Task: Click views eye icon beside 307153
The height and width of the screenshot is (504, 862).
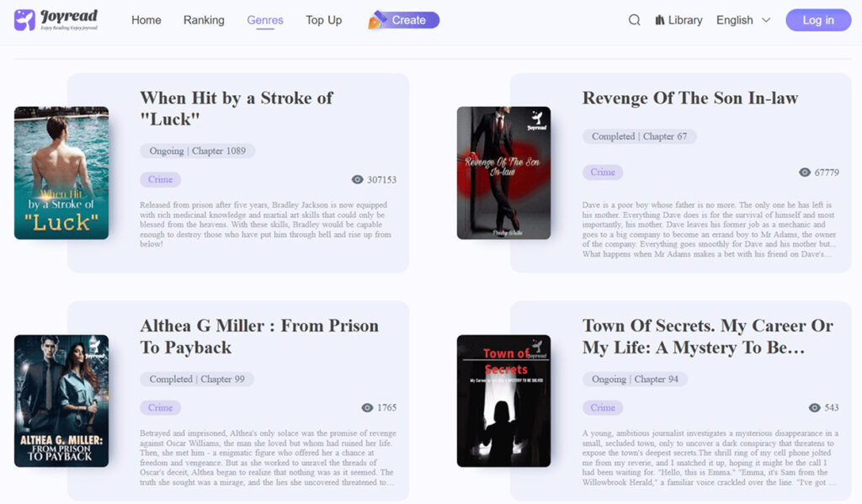Action: point(357,180)
